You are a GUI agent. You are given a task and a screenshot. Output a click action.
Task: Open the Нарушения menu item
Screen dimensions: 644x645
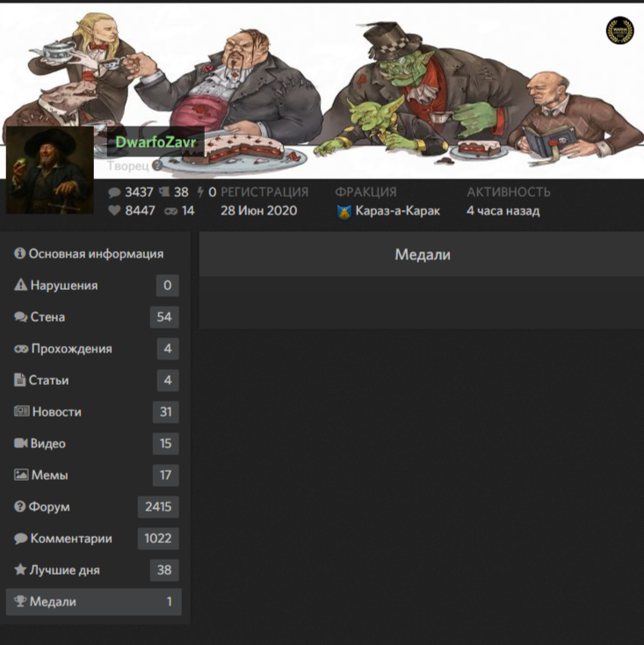pyautogui.click(x=94, y=286)
